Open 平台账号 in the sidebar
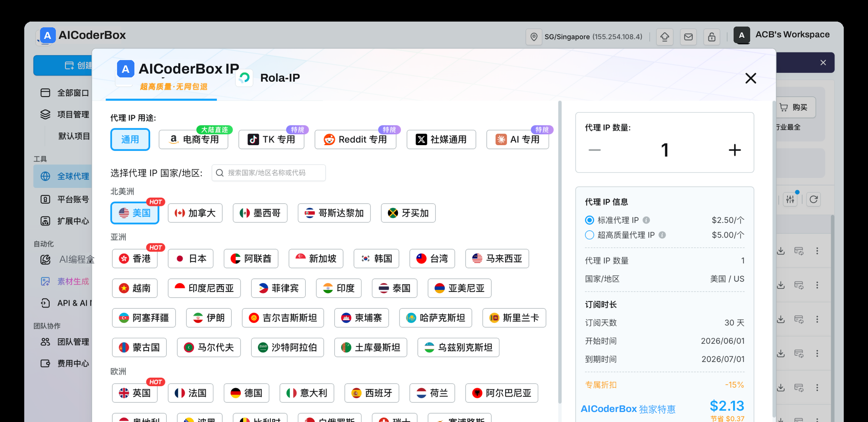This screenshot has width=868, height=422. pyautogui.click(x=64, y=199)
